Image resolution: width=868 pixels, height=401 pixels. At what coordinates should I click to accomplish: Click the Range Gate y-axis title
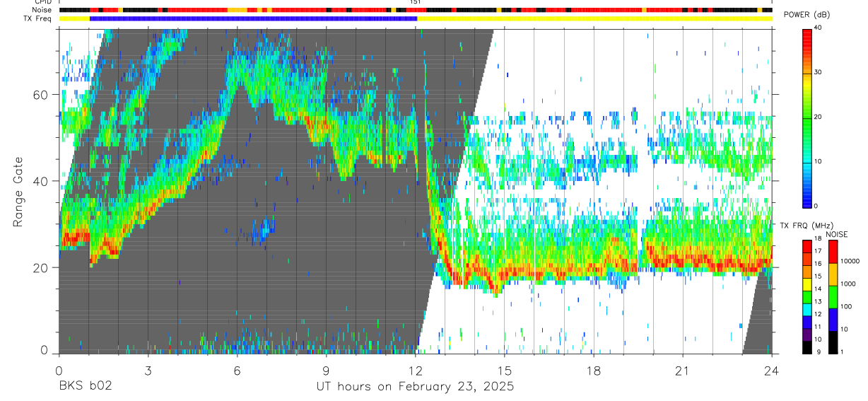(x=18, y=192)
